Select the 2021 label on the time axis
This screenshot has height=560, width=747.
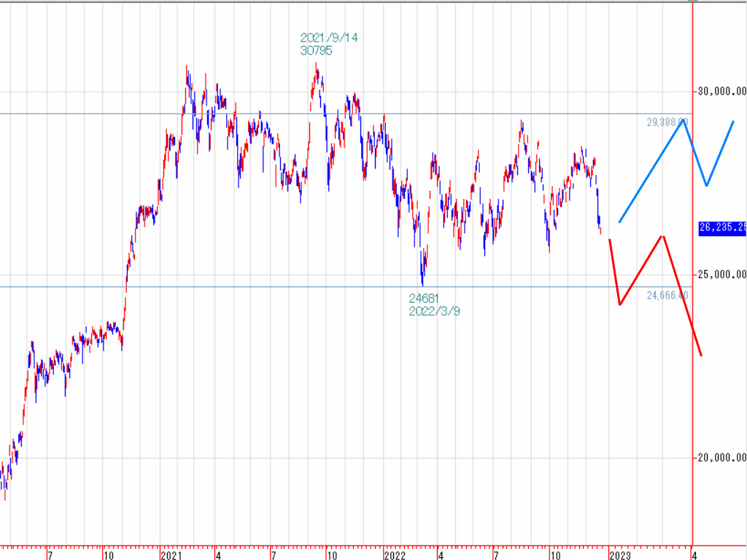(171, 555)
